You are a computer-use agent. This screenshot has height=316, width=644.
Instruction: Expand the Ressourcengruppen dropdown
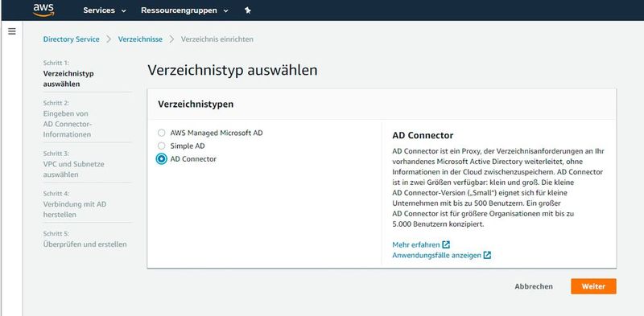pos(184,10)
